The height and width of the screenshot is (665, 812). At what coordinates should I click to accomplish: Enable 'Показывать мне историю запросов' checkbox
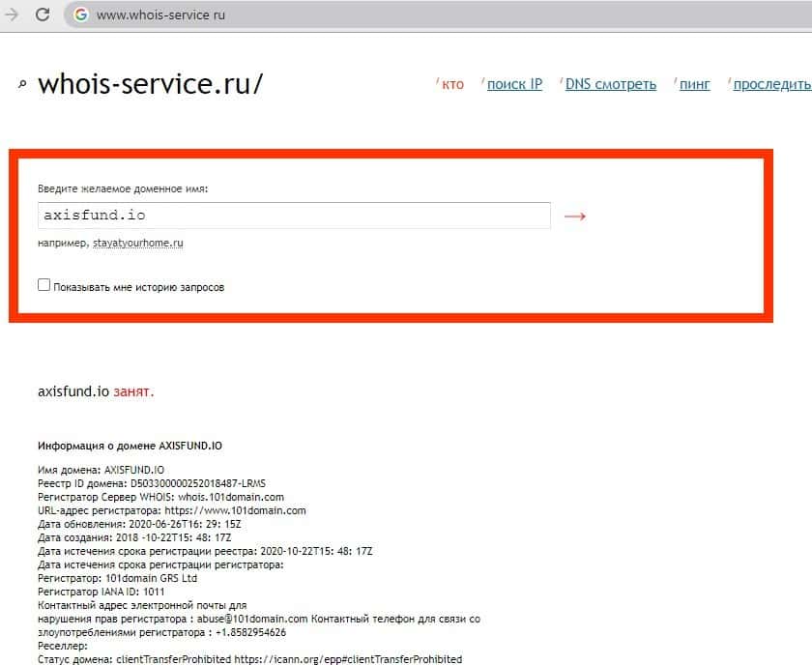44,285
